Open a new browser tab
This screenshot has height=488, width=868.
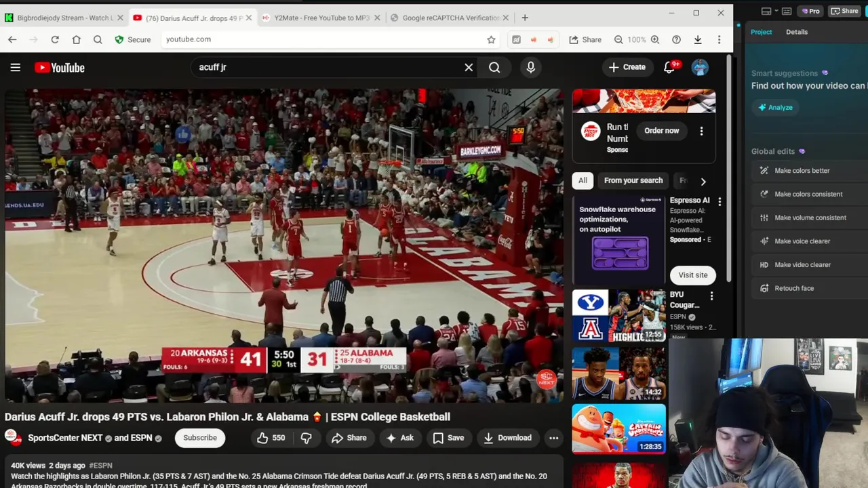(525, 18)
